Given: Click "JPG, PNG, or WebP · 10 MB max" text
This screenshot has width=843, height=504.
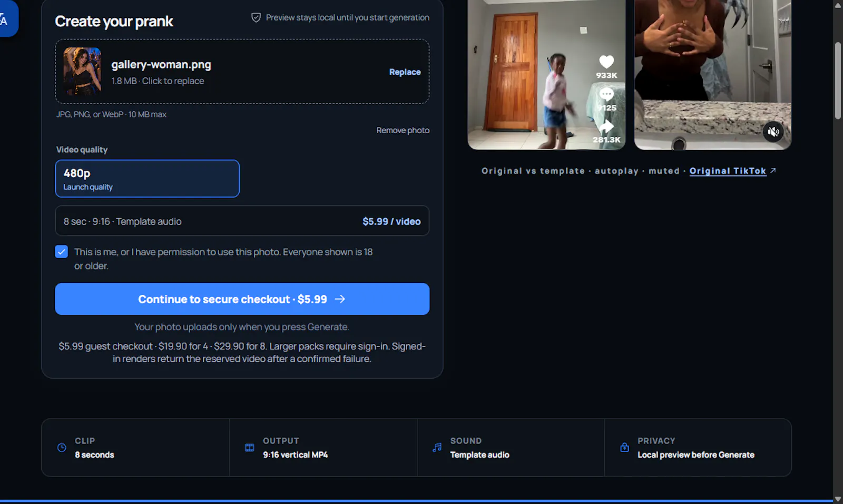Looking at the screenshot, I should [111, 114].
